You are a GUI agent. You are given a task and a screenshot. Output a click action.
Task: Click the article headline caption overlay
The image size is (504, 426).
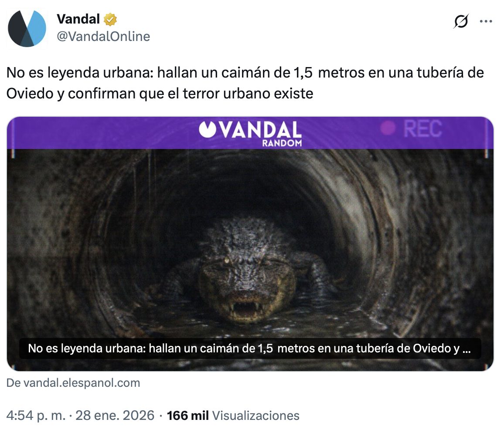pyautogui.click(x=250, y=348)
